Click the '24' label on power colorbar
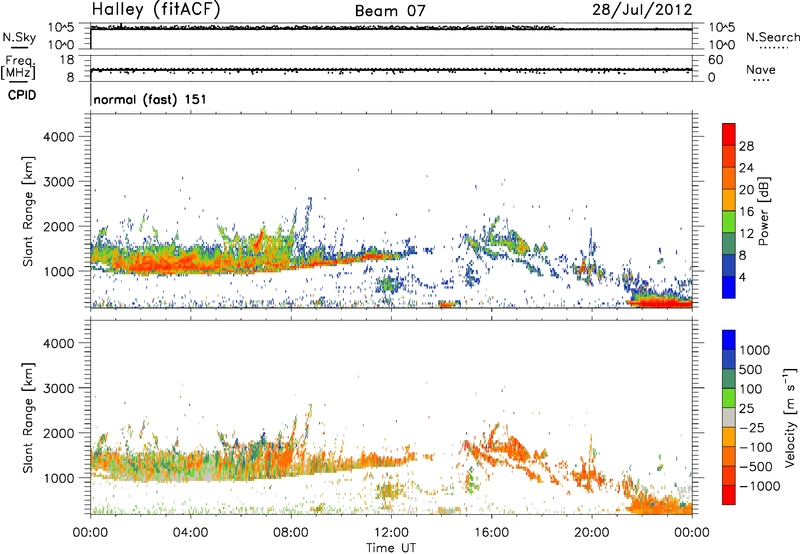This screenshot has width=800, height=554. coord(746,168)
